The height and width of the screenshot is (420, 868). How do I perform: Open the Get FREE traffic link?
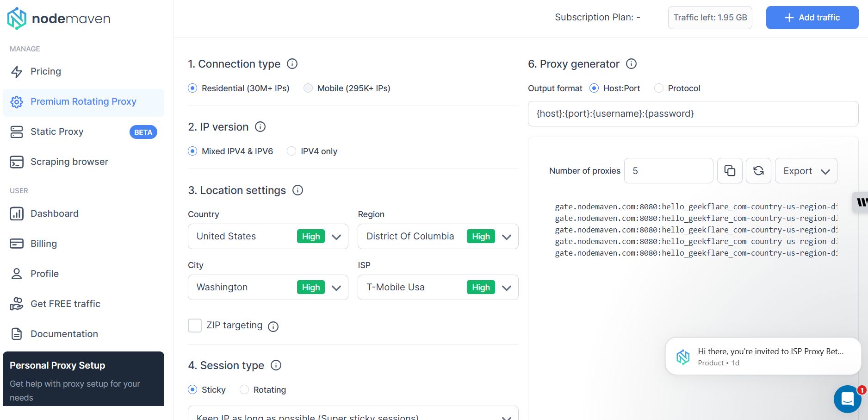coord(65,304)
